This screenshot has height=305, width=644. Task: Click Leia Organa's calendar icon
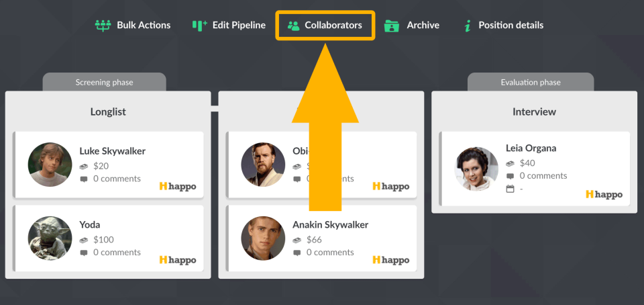coord(511,189)
